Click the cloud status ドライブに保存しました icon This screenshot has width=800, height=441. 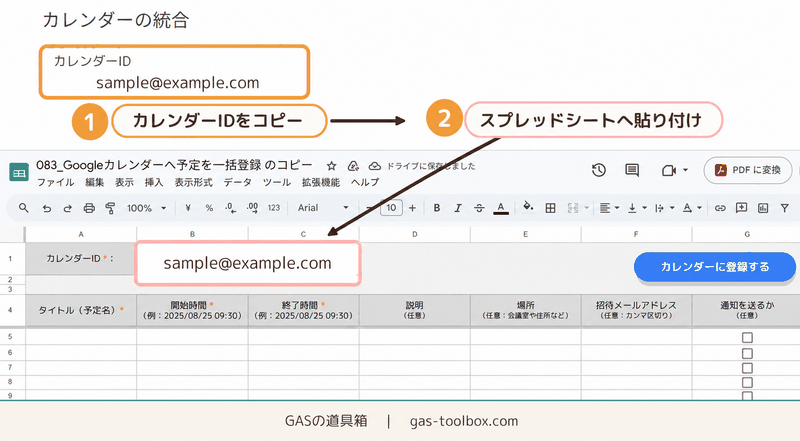pos(375,166)
